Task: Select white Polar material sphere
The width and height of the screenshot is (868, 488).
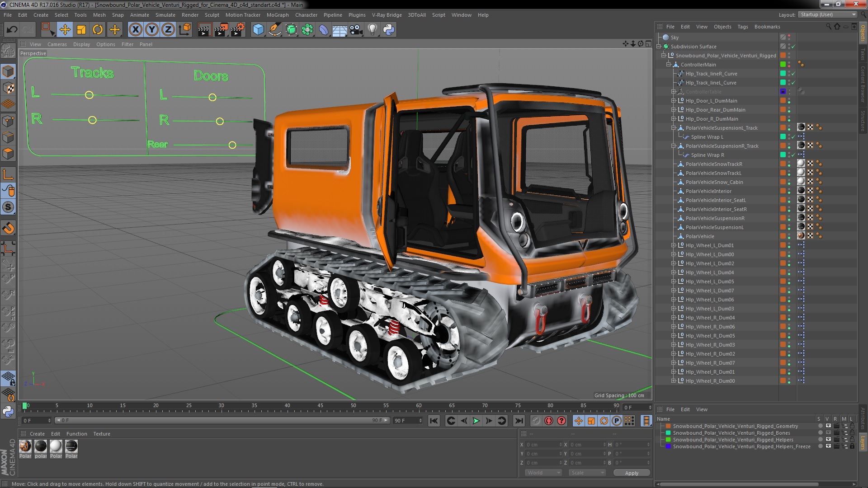Action: pos(56,446)
